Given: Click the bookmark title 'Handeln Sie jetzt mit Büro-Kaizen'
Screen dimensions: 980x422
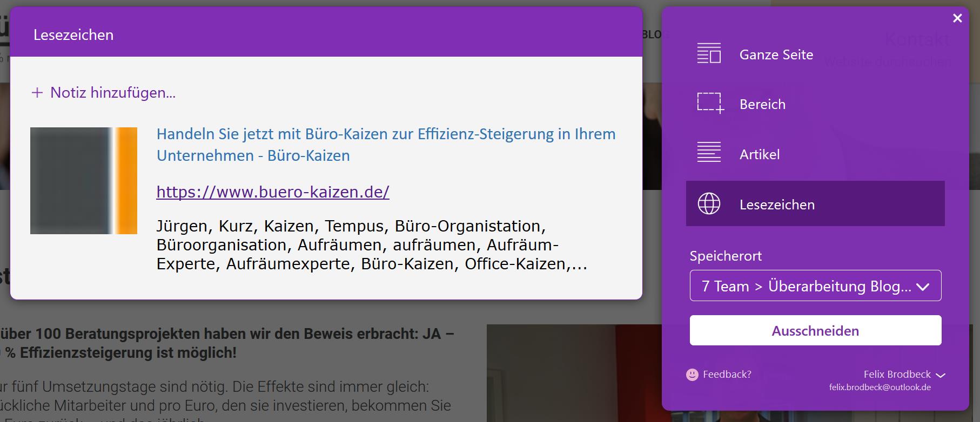Looking at the screenshot, I should 386,145.
